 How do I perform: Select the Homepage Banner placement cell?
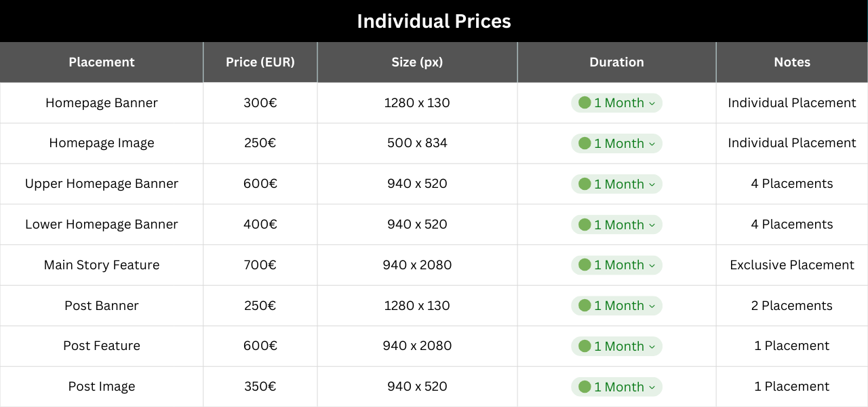[102, 103]
